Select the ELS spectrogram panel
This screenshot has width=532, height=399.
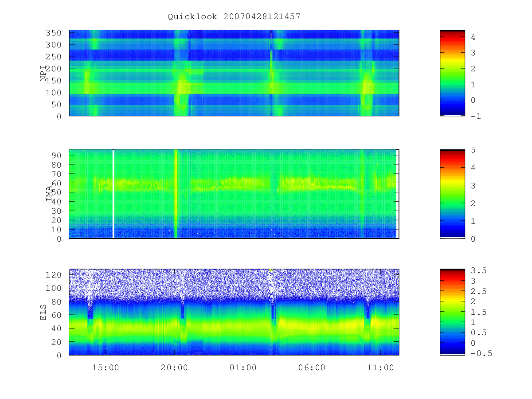click(x=234, y=312)
